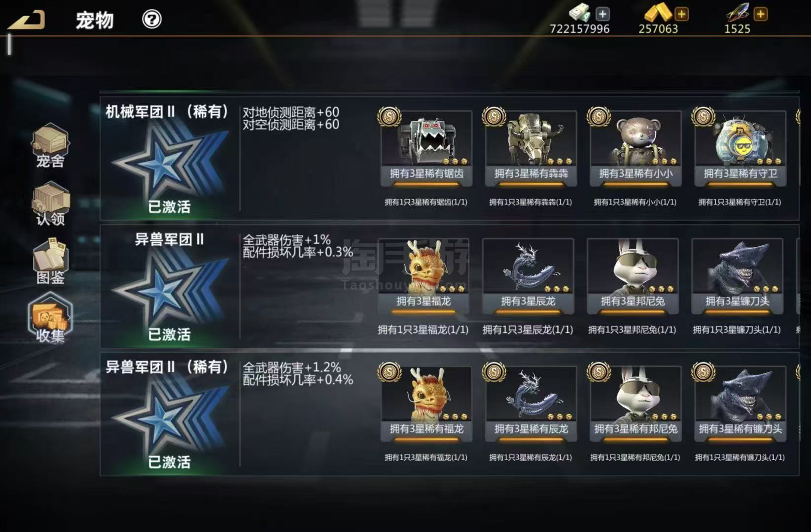Add rockets with the plus button beside 1525
This screenshot has width=811, height=532.
[761, 14]
